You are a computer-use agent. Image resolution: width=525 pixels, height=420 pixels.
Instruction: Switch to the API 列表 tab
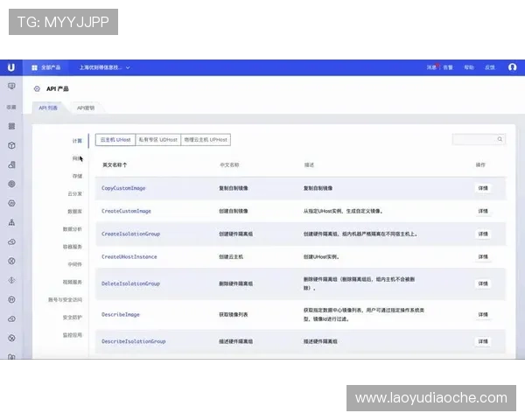(x=48, y=108)
